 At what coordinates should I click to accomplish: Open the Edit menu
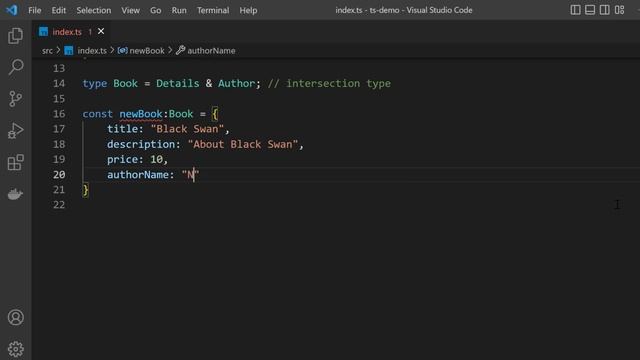[x=58, y=10]
